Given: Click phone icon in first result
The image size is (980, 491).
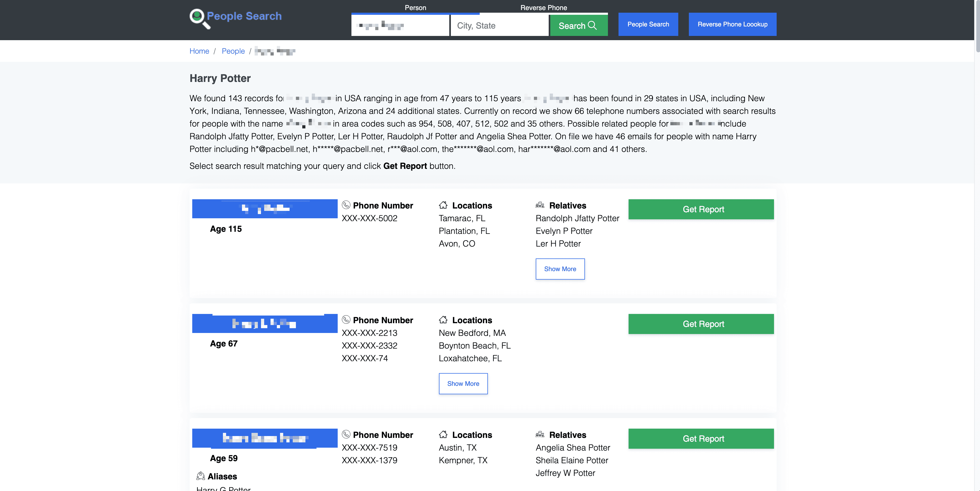Looking at the screenshot, I should click(346, 205).
